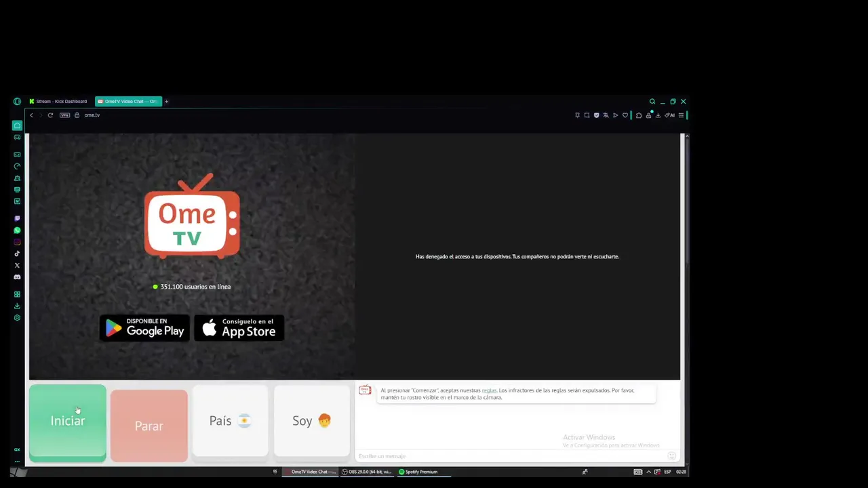Show hidden tray icons chevron
The width and height of the screenshot is (868, 488).
648,472
